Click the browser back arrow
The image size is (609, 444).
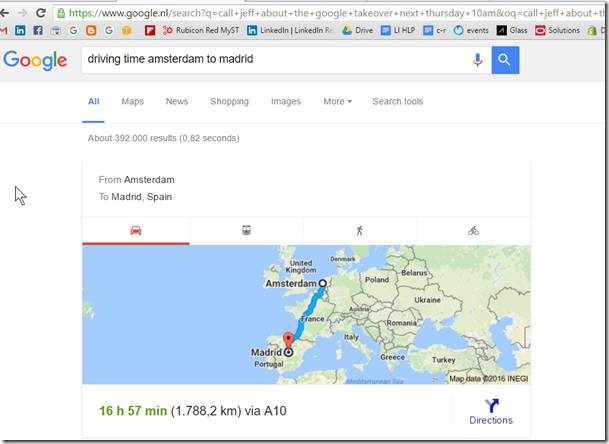4,13
